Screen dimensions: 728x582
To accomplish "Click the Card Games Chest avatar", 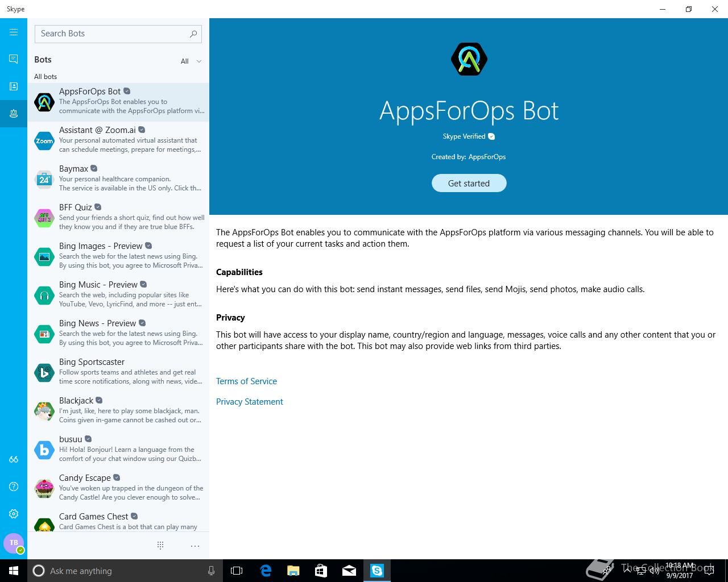I will point(44,525).
